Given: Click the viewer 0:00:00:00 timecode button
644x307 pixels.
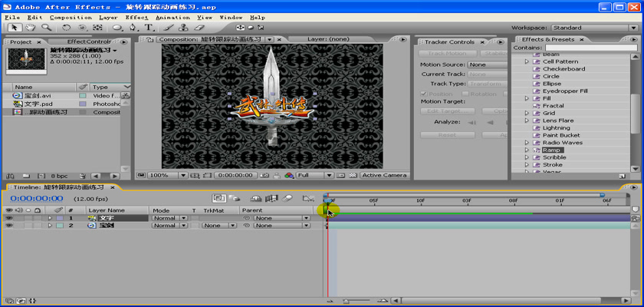Looking at the screenshot, I should point(236,175).
